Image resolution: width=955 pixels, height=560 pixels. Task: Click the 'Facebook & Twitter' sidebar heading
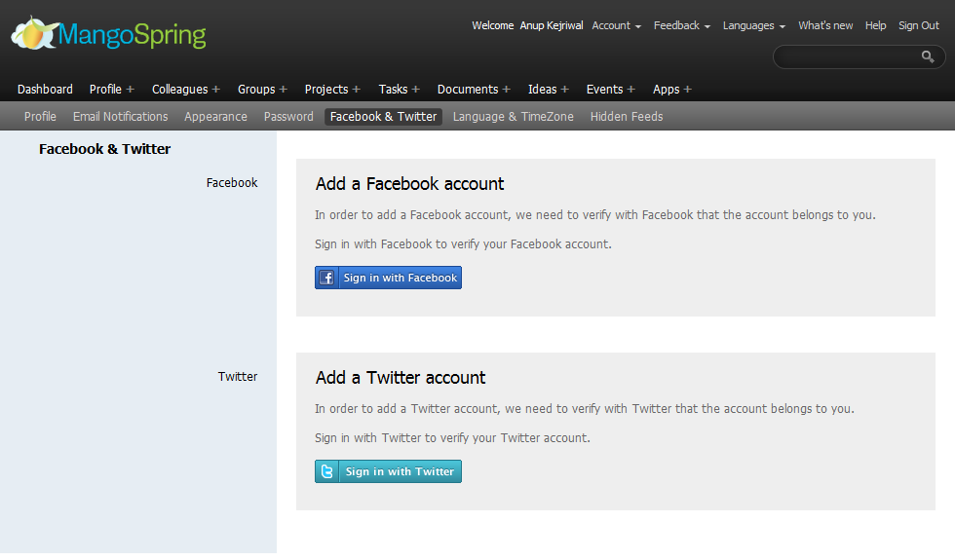point(105,149)
